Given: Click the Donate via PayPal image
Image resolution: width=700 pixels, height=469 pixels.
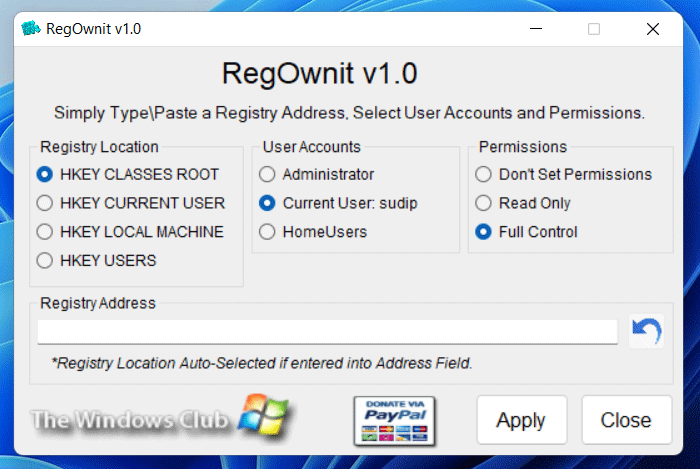Looking at the screenshot, I should (395, 421).
